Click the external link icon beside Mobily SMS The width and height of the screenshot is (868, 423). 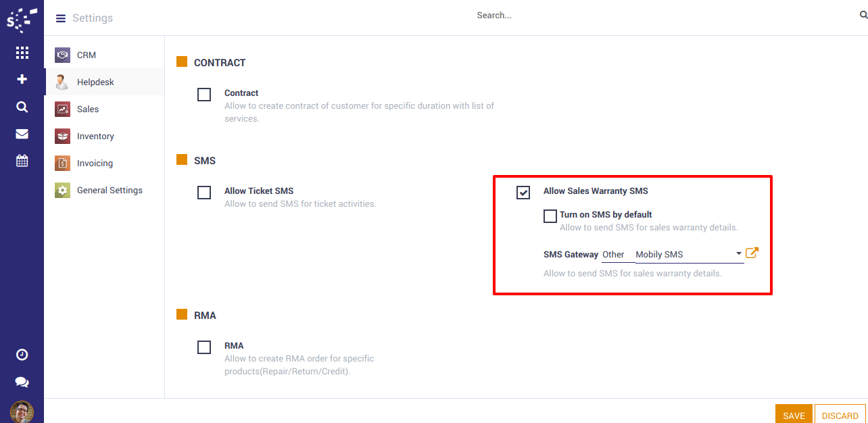tap(752, 253)
